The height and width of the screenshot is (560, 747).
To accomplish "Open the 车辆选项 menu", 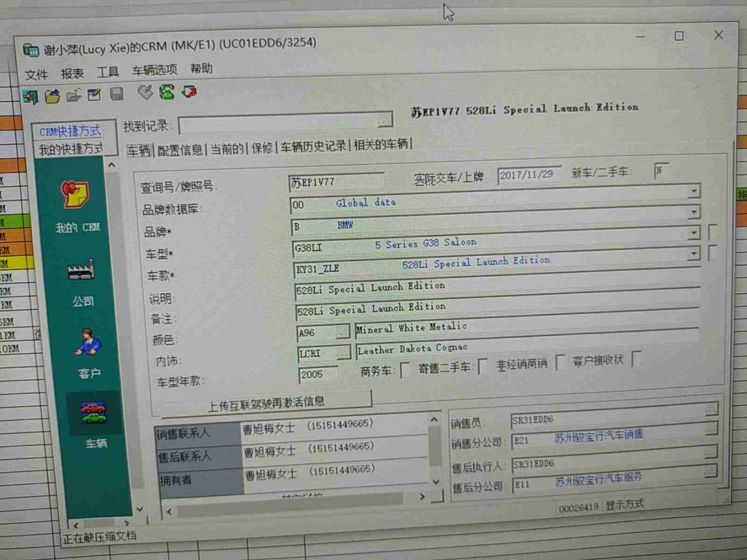I will tap(155, 70).
